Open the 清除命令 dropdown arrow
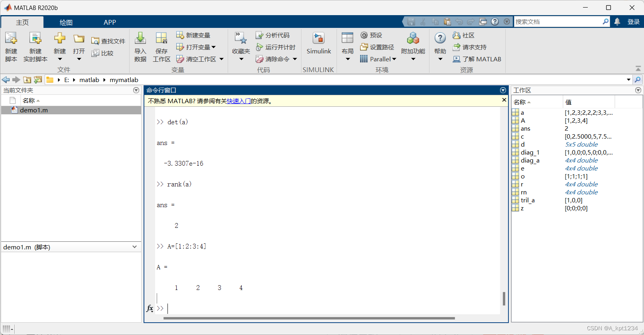Image resolution: width=644 pixels, height=335 pixels. (x=295, y=59)
